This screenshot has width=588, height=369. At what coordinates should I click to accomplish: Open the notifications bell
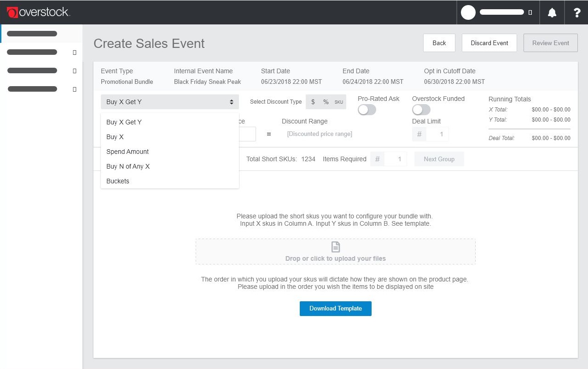(552, 13)
